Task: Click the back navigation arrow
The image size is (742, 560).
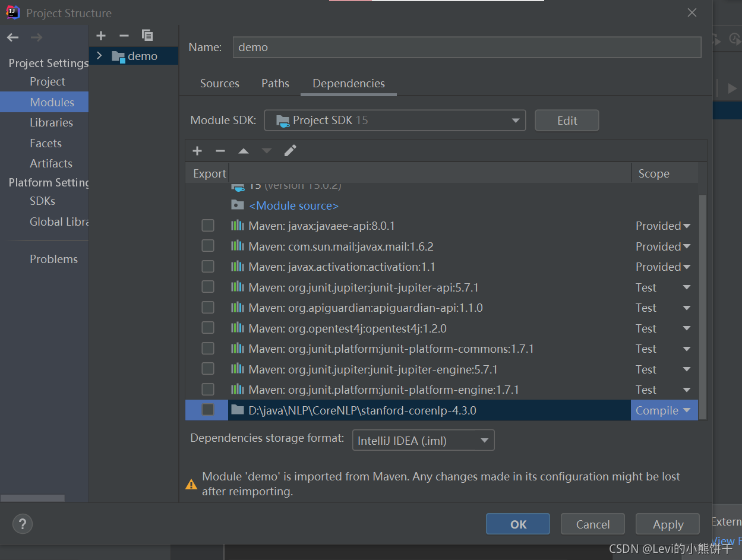Action: tap(12, 37)
